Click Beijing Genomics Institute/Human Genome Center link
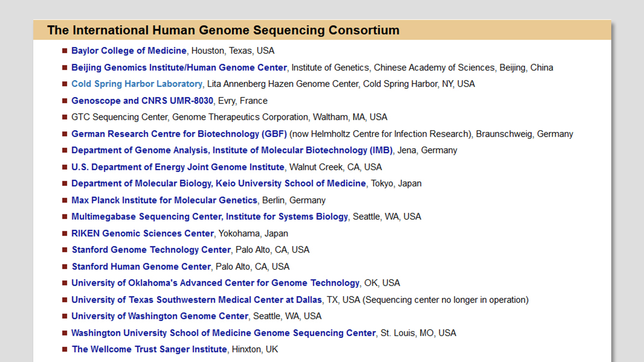 click(179, 68)
